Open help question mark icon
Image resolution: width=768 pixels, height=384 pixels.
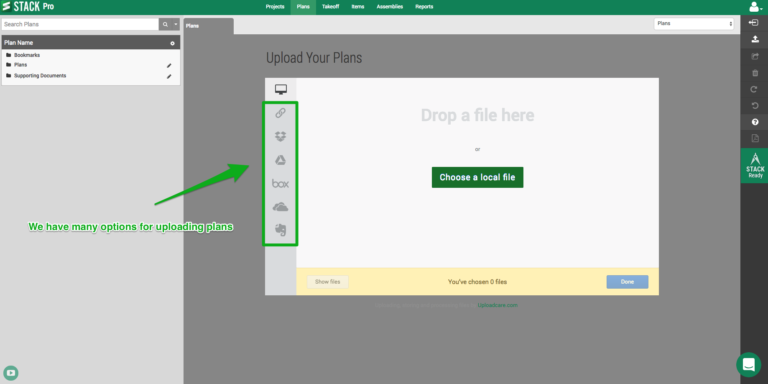(755, 122)
